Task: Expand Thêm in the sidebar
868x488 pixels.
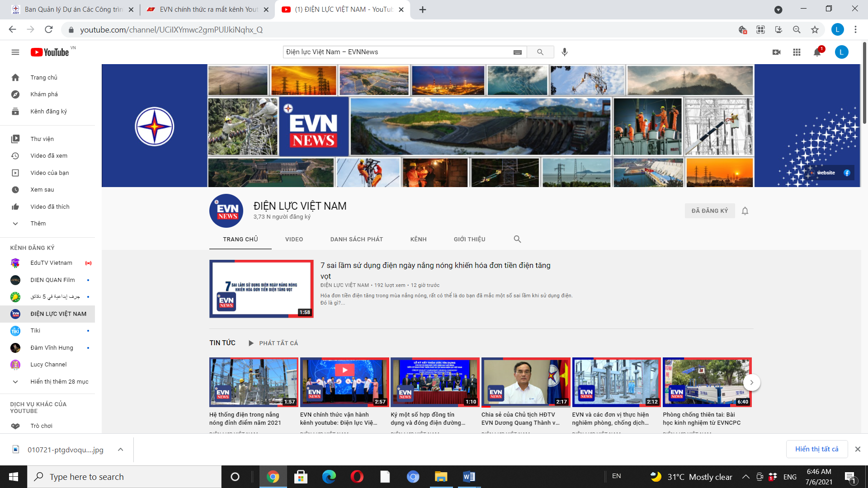Action: tap(47, 224)
